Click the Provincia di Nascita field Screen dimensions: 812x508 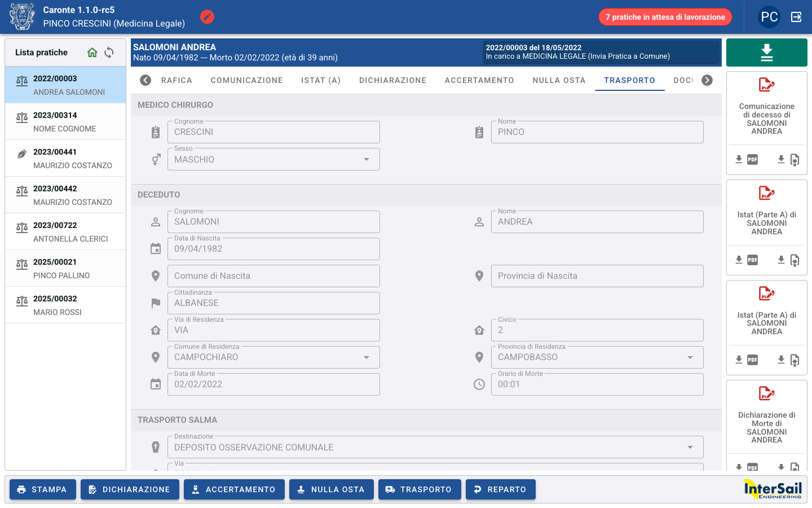(597, 276)
